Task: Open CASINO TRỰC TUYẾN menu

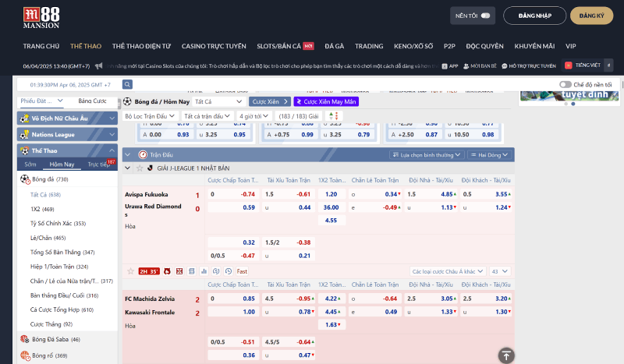Action: tap(214, 46)
